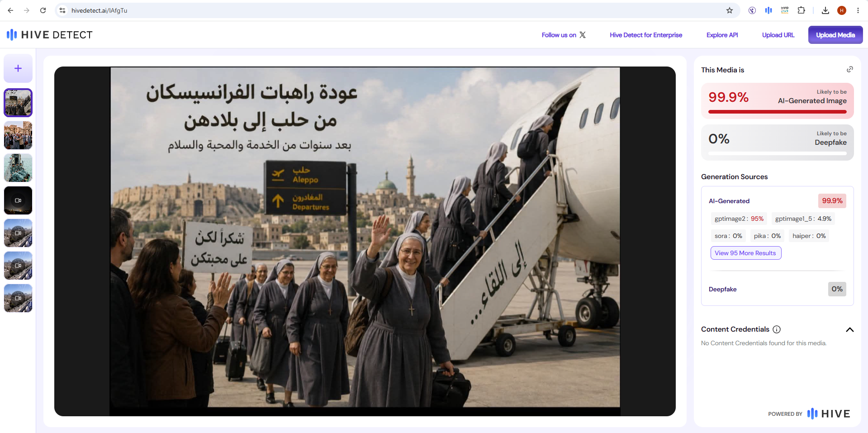Click the Deepfake 0% score badge
This screenshot has width=868, height=433.
tap(837, 289)
